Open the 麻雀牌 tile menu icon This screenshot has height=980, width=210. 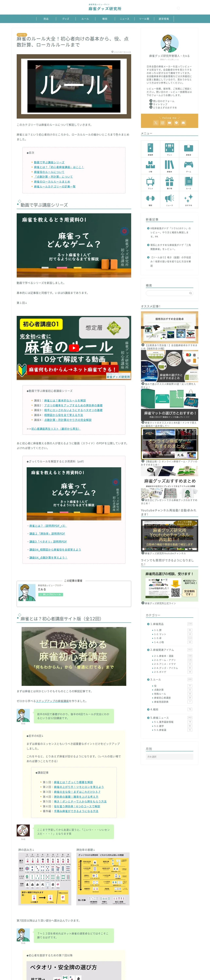pyautogui.click(x=150, y=148)
